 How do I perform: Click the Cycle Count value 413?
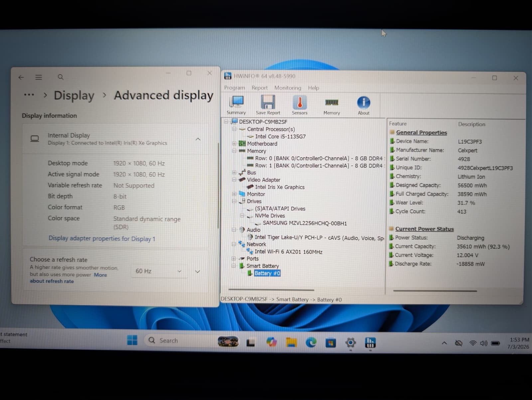coord(462,211)
